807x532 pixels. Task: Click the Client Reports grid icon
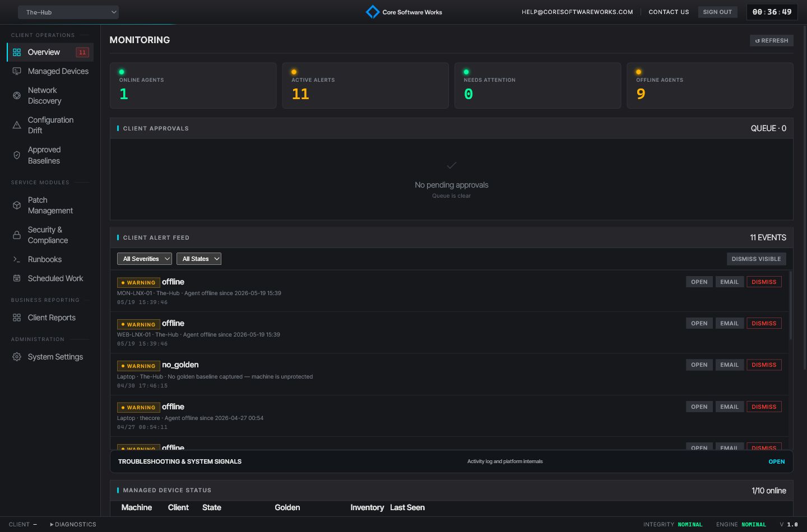click(x=17, y=318)
